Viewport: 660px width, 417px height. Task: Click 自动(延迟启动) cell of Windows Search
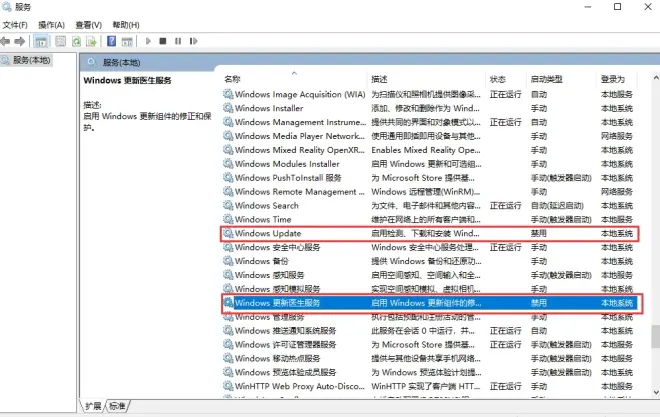click(557, 205)
